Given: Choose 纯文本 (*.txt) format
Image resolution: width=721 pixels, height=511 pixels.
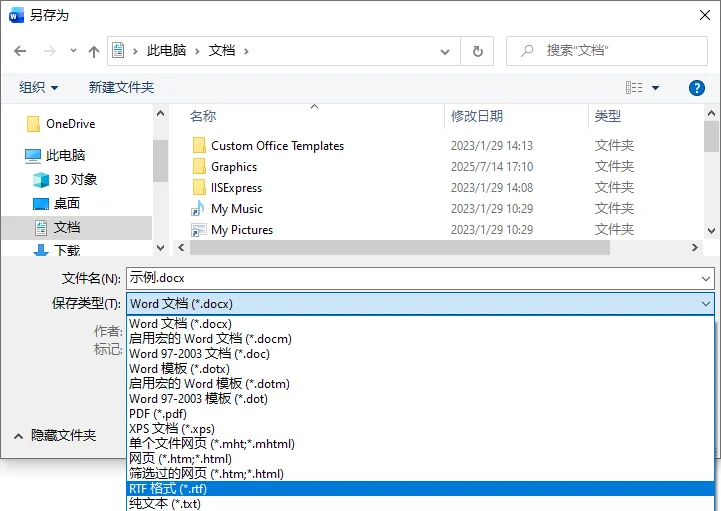Looking at the screenshot, I should click(420, 503).
